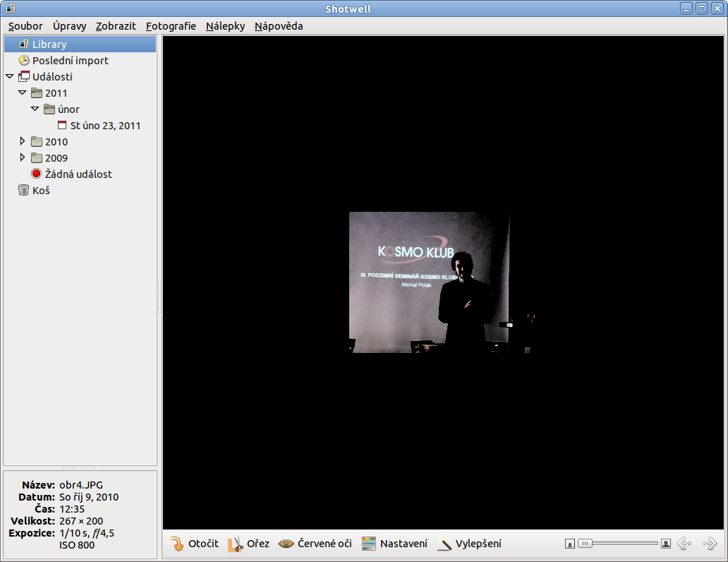
Task: Open the Trash (Koš) in sidebar
Action: coord(41,191)
